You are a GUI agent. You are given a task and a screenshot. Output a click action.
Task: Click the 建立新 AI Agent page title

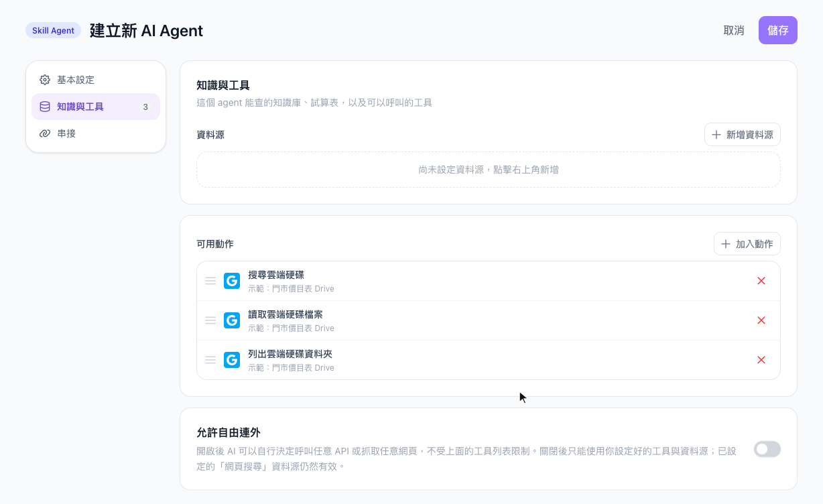coord(146,31)
